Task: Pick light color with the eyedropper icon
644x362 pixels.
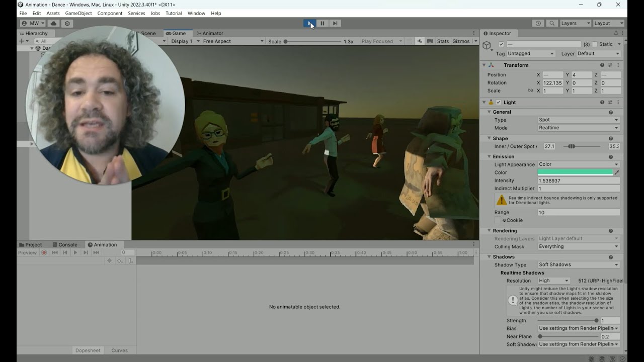Action: coord(617,172)
